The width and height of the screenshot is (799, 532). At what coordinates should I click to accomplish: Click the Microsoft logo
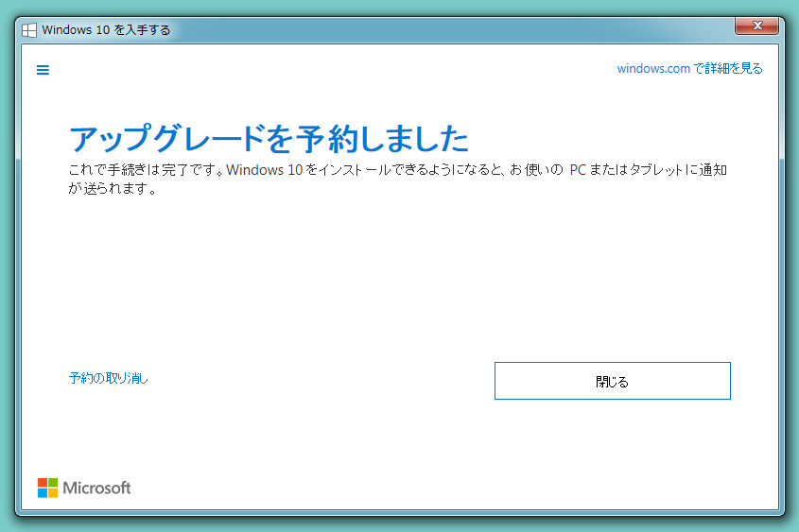pyautogui.click(x=84, y=488)
